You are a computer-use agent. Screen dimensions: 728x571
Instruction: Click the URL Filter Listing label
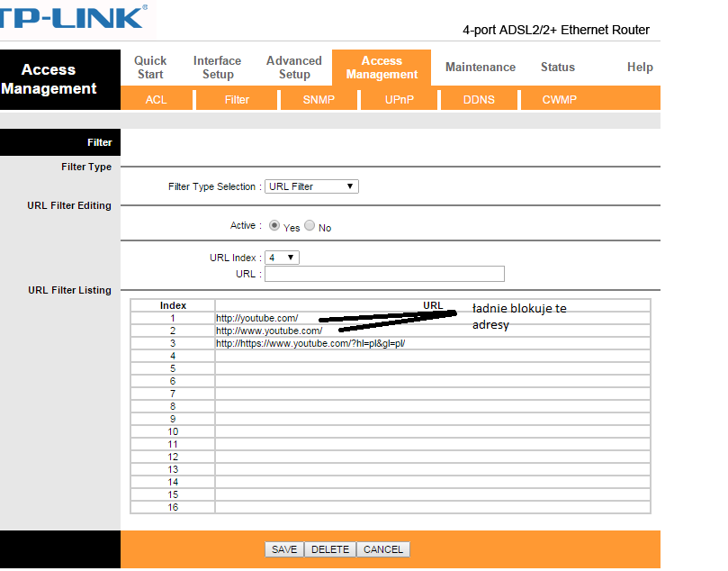69,290
